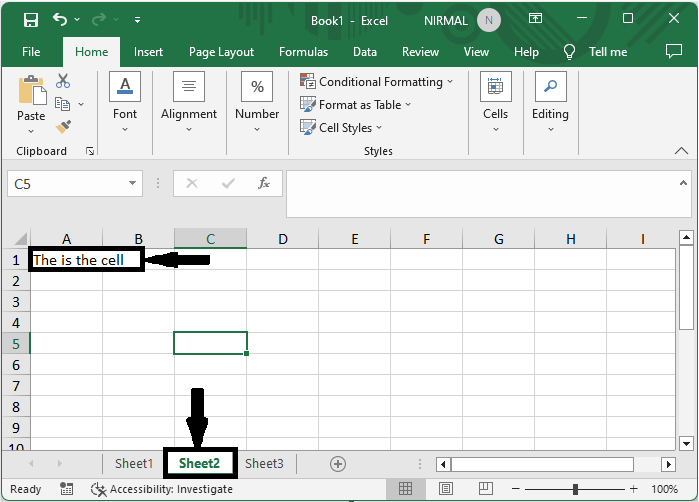The image size is (699, 502).
Task: Click the Paste clipboard icon
Action: click(x=32, y=90)
